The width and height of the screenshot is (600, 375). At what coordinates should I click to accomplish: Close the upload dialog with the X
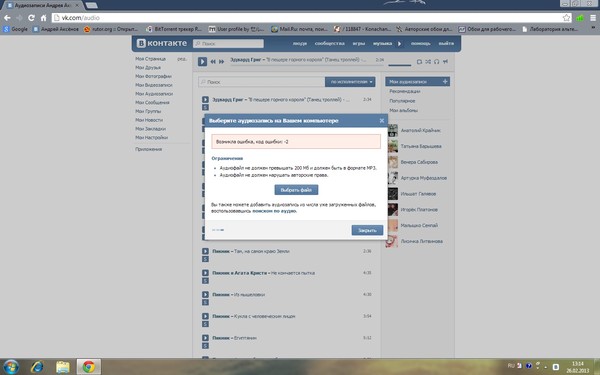(382, 121)
